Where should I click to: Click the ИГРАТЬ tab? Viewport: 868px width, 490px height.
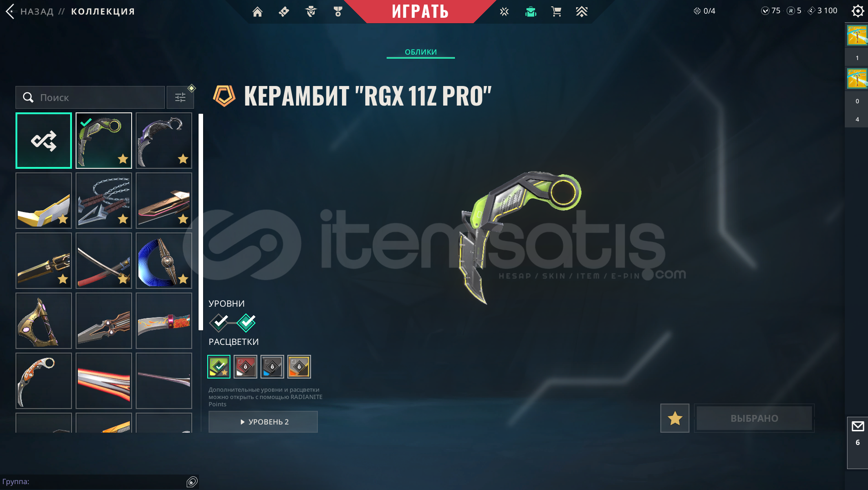(x=420, y=11)
